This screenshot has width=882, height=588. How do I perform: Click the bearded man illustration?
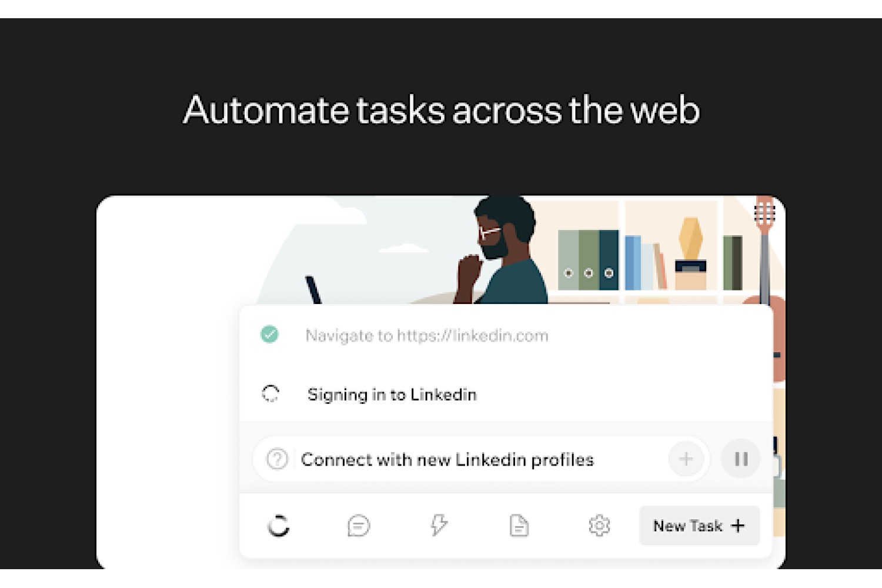click(503, 250)
